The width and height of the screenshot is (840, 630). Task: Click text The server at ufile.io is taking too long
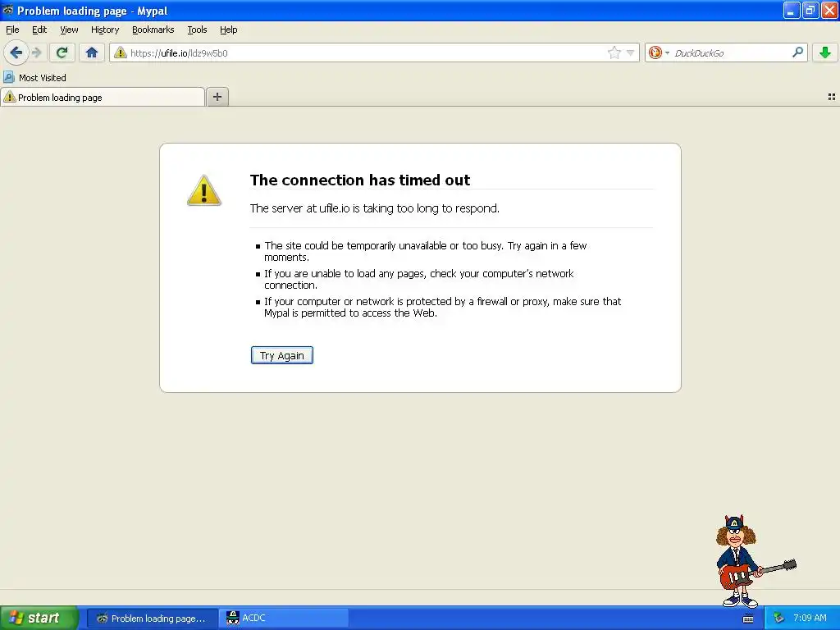coord(374,208)
